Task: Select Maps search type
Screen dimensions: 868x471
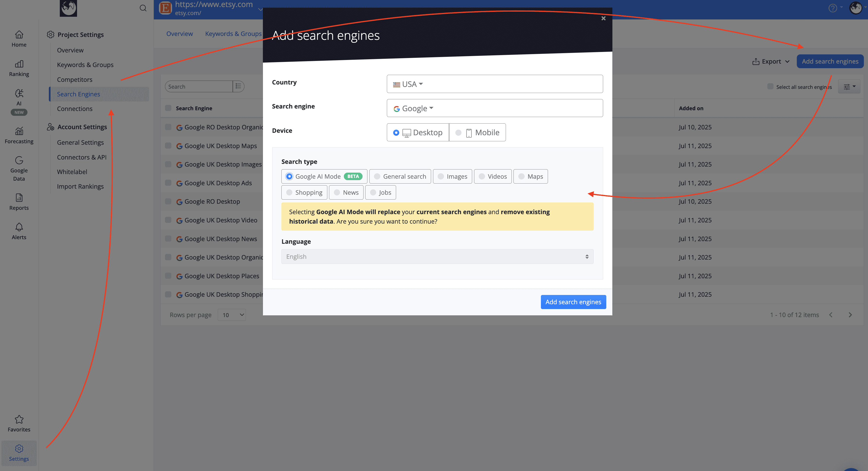Action: [x=531, y=177]
